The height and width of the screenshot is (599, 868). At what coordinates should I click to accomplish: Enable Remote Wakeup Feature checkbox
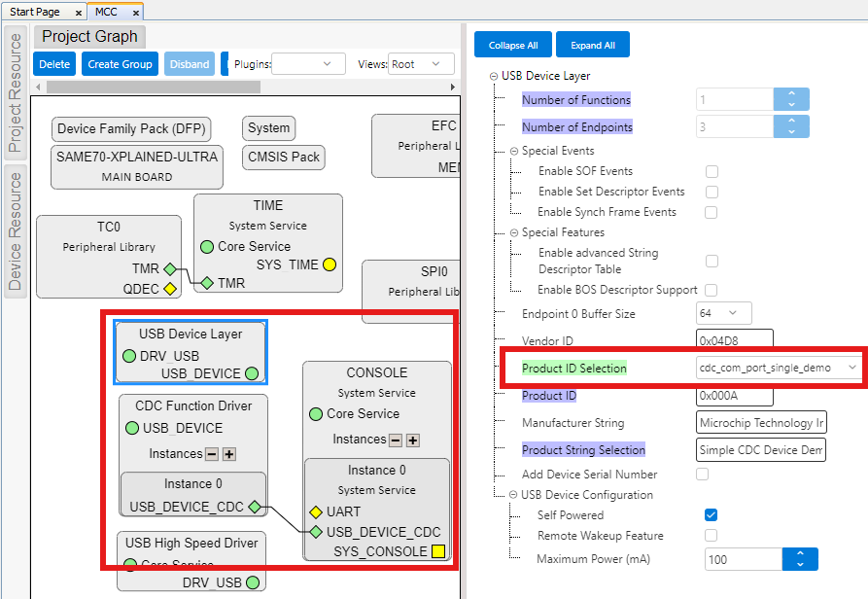coord(712,536)
